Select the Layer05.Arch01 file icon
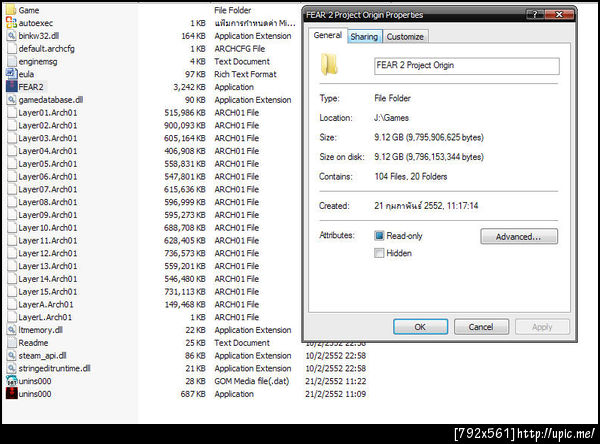Screen dimensions: 600x444 pyautogui.click(x=11, y=163)
